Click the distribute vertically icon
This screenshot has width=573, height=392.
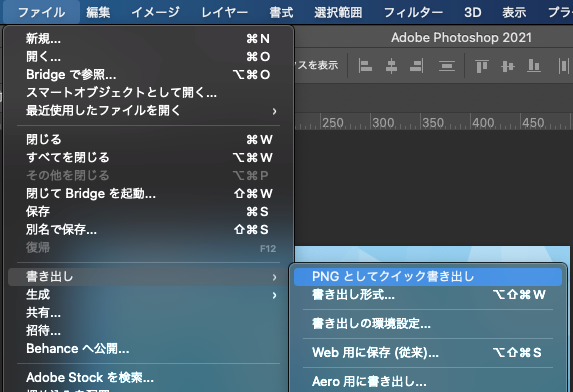(447, 66)
